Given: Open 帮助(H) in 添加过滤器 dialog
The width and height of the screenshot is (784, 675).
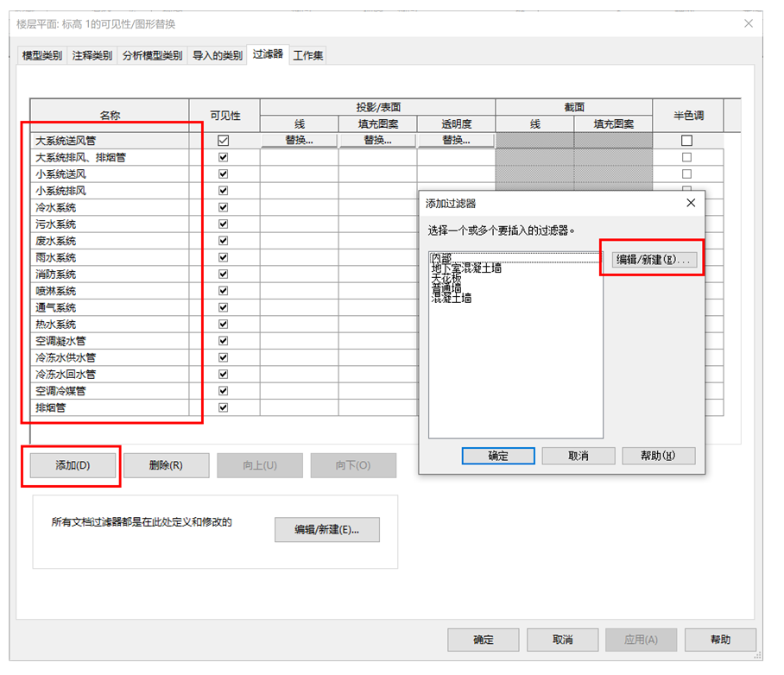Looking at the screenshot, I should 659,456.
